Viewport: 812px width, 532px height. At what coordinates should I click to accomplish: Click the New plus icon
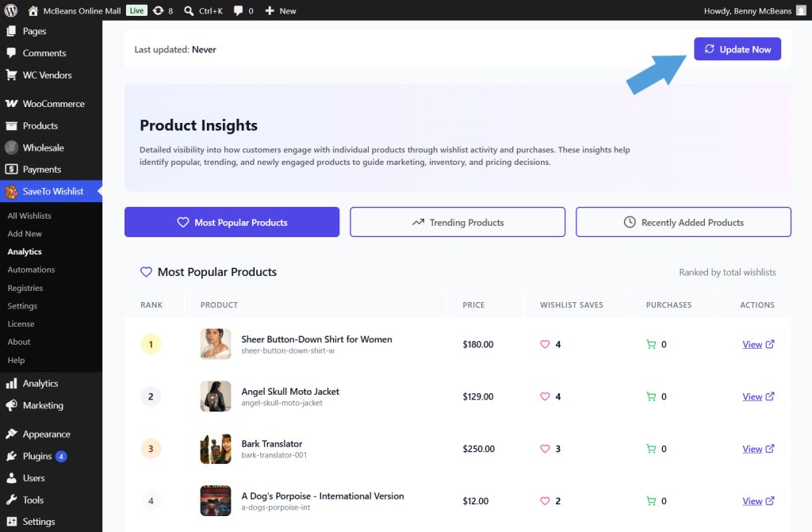point(270,10)
